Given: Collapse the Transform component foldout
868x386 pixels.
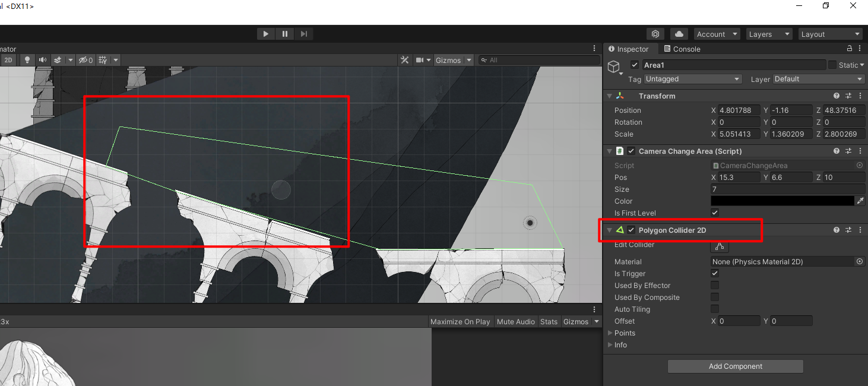Looking at the screenshot, I should pos(609,96).
